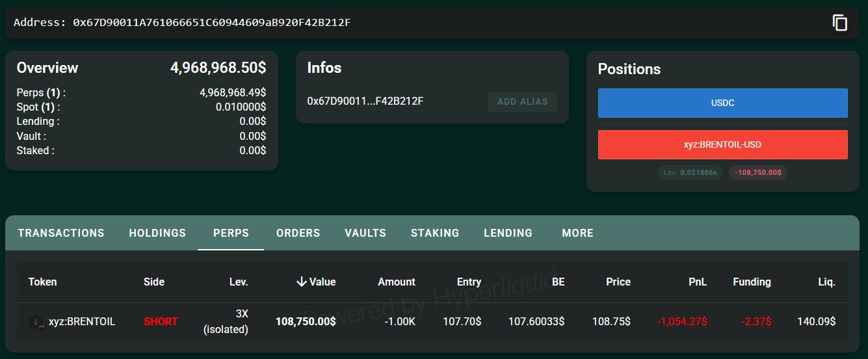Viewport: 868px width, 359px height.
Task: Open the Vaults tab
Action: coord(365,233)
